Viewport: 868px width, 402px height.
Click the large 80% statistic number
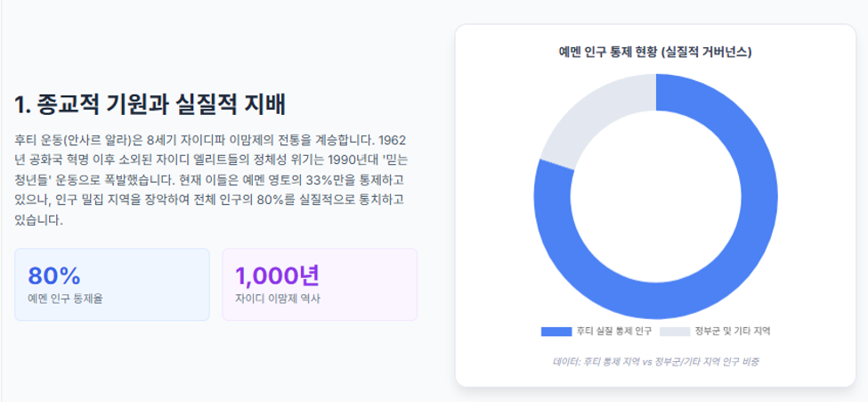54,275
